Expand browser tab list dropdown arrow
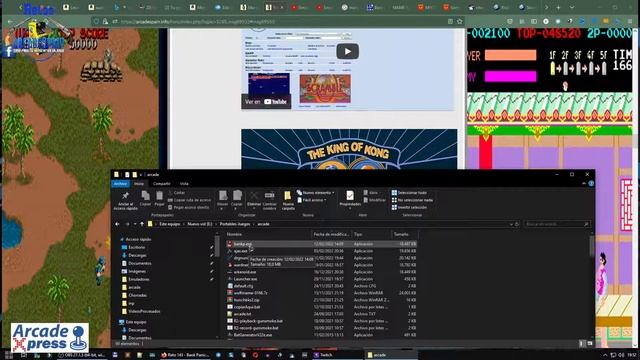 click(x=572, y=7)
